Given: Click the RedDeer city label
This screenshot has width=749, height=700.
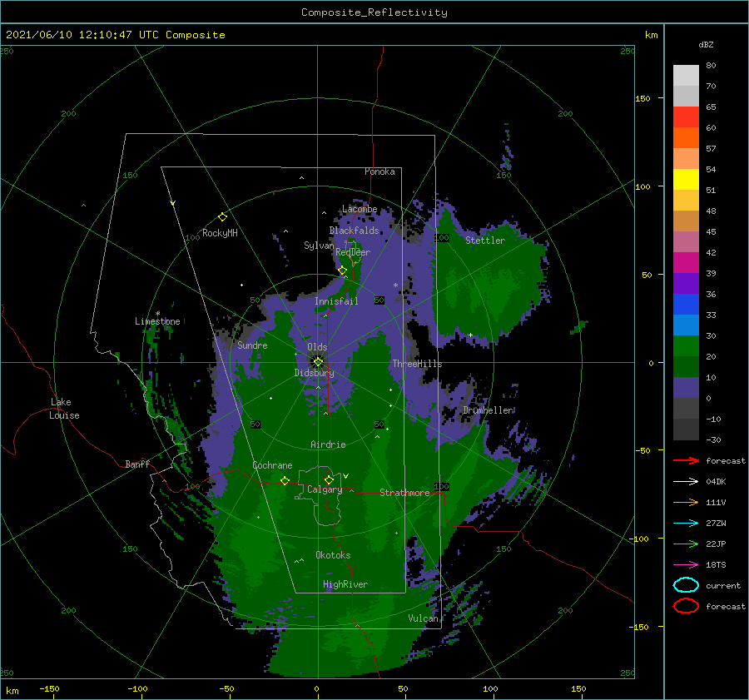Looking at the screenshot, I should click(353, 252).
